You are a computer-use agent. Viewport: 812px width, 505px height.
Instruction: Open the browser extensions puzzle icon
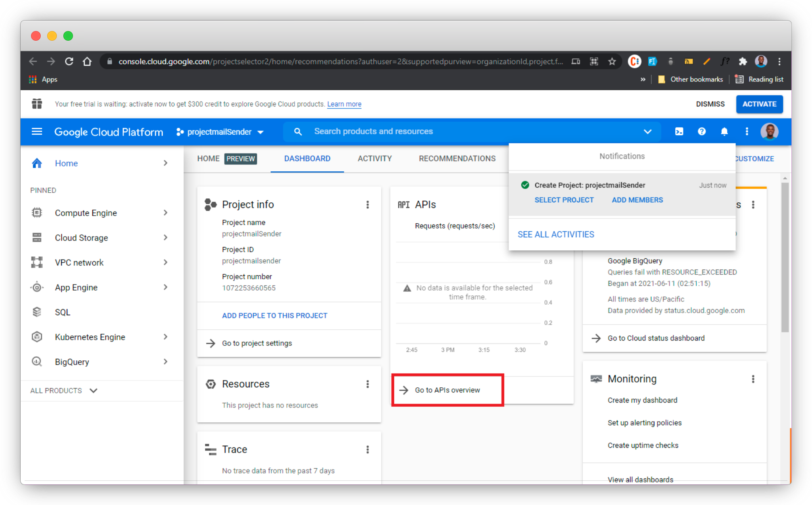click(x=743, y=62)
